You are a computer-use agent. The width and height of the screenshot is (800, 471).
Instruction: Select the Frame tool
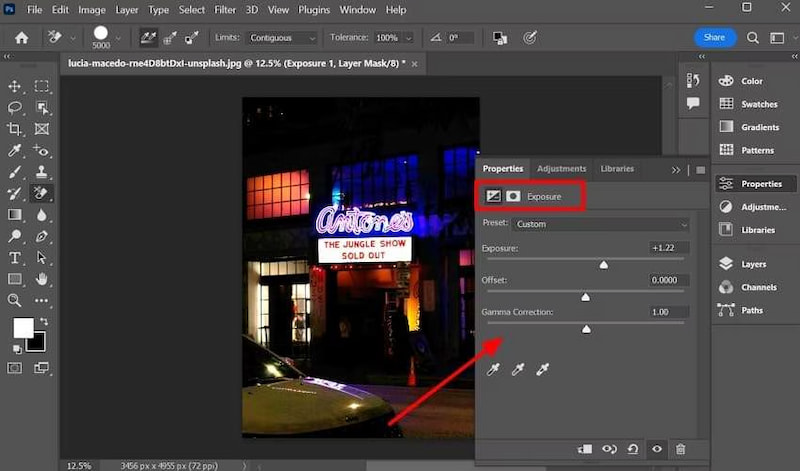tap(41, 129)
